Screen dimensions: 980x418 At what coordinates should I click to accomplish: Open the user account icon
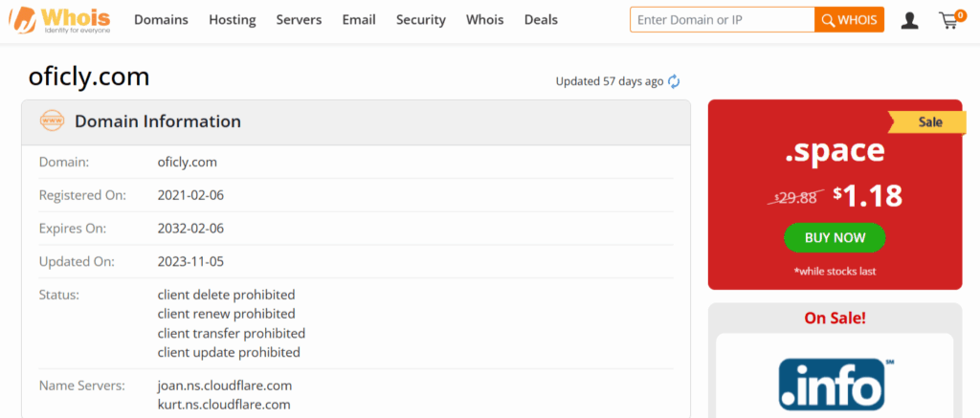[x=909, y=21]
